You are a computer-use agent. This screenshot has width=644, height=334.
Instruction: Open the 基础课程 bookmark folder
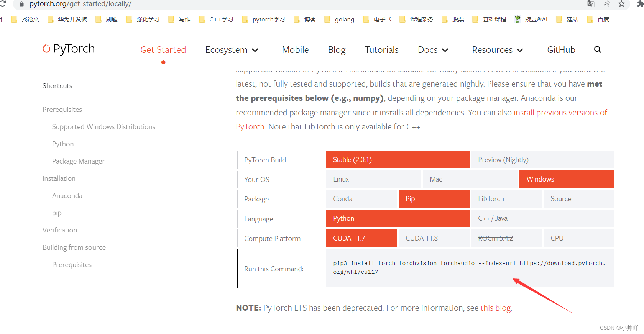(489, 19)
